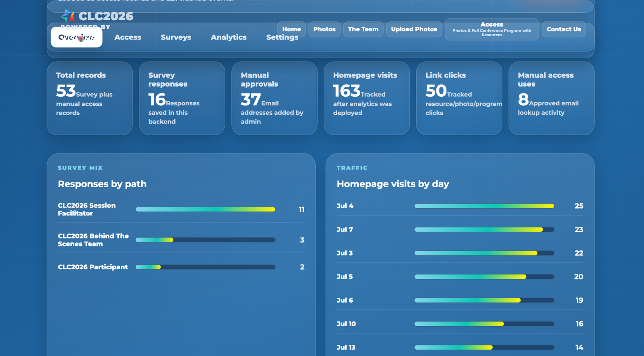
Task: Click the value 11 for Session Facilitator
Action: click(301, 209)
